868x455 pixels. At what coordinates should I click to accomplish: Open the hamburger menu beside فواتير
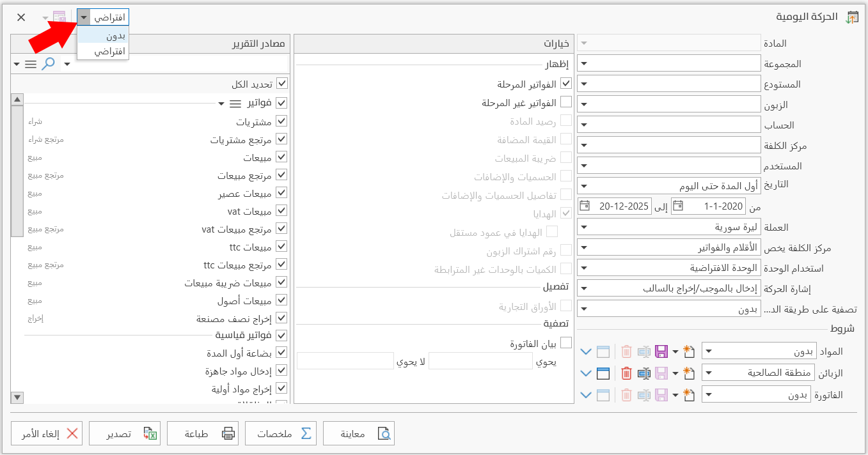[x=235, y=103]
